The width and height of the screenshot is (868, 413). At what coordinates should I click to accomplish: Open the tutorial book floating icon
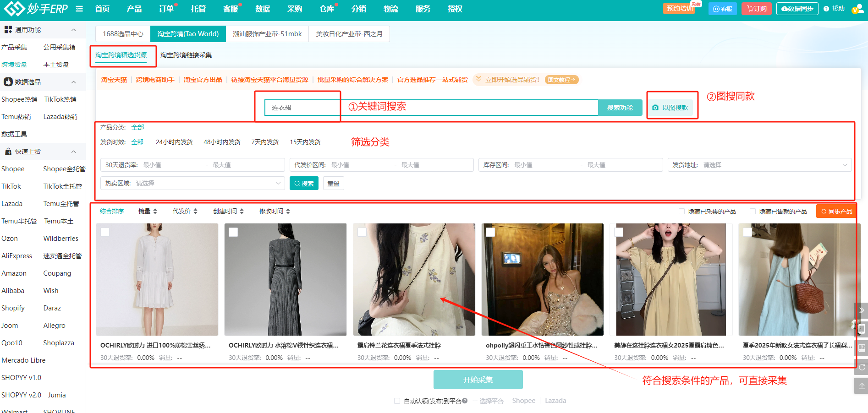[x=861, y=348]
